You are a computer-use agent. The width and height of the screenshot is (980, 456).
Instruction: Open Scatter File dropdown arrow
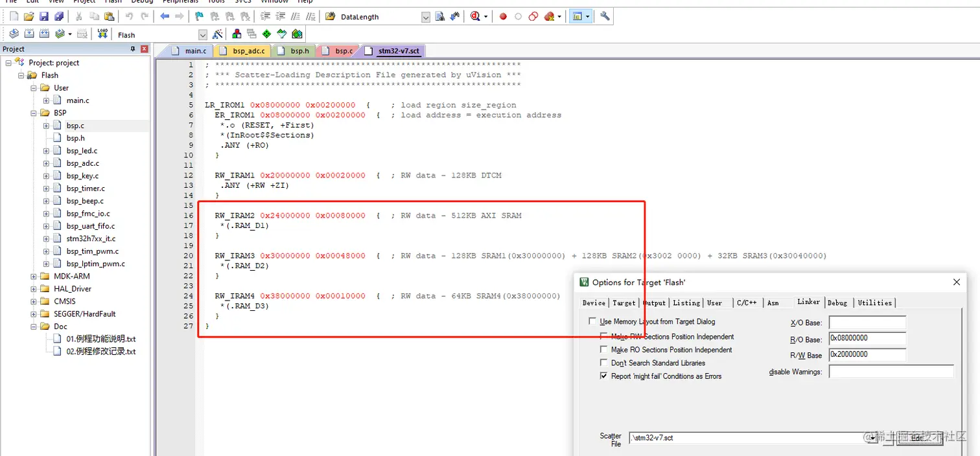point(873,438)
